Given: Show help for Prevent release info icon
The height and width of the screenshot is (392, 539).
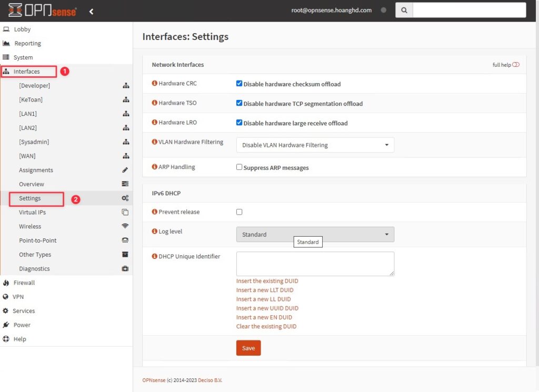Looking at the screenshot, I should click(154, 212).
